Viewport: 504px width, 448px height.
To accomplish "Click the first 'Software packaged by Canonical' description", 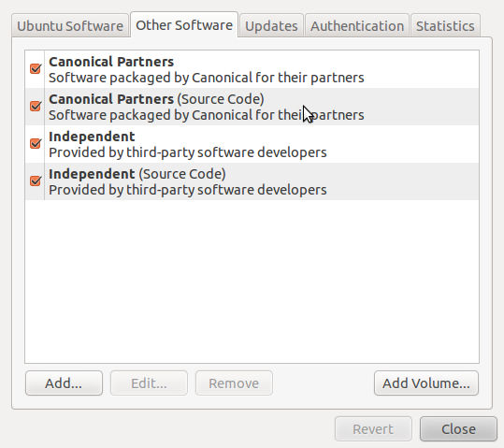I will click(207, 78).
